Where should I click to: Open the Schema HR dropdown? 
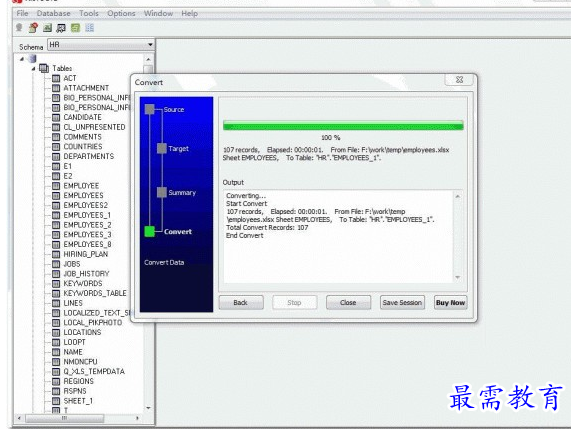pos(150,45)
